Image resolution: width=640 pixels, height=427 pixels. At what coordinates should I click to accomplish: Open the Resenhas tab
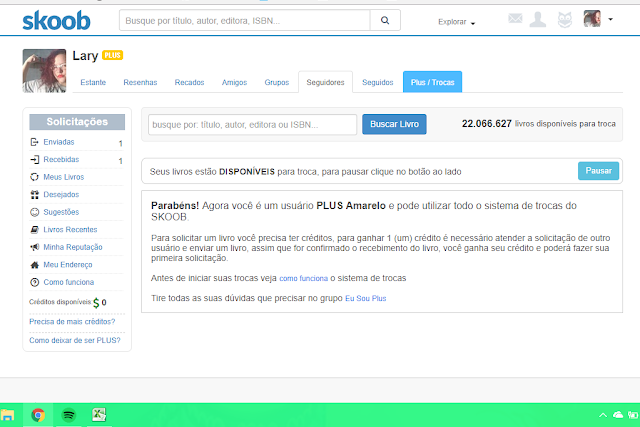coord(140,82)
